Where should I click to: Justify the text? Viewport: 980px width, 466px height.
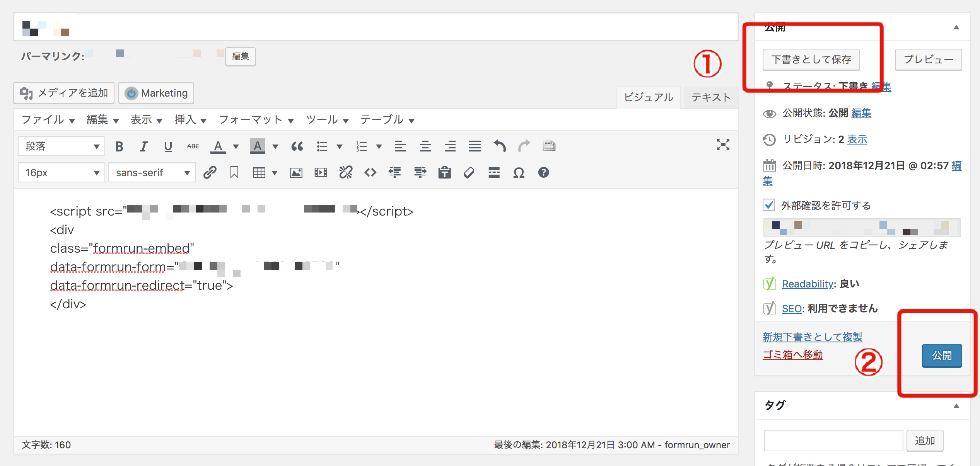coord(475,146)
